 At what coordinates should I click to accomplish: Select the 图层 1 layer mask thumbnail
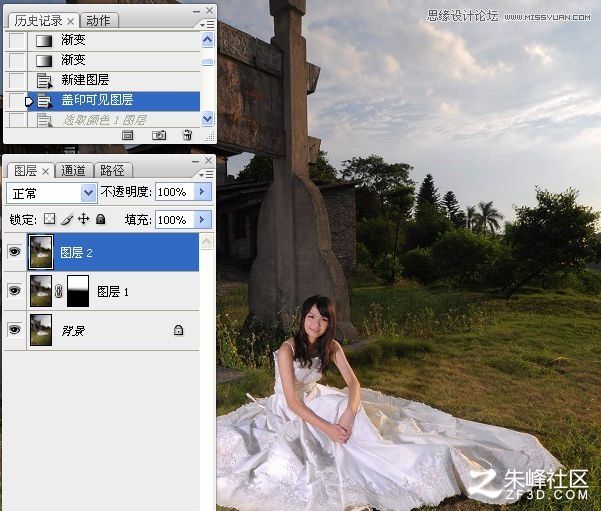78,291
